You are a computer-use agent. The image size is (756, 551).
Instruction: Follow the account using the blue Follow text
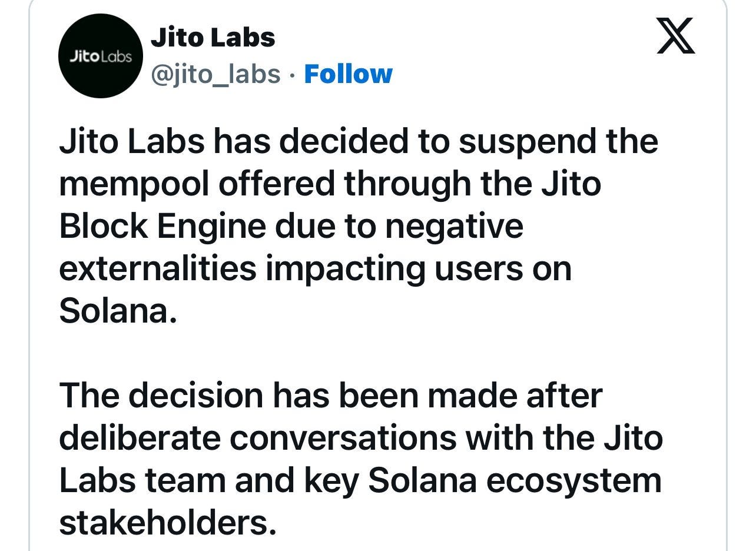pyautogui.click(x=346, y=73)
